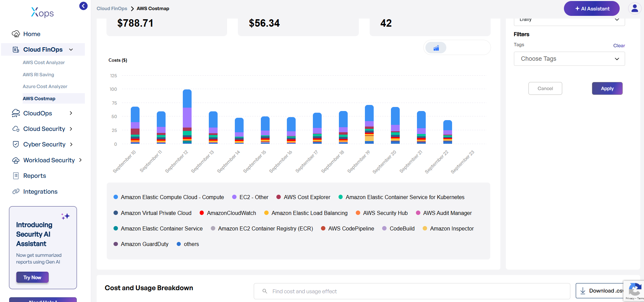Go to Azure Cost Analyzer

coord(45,86)
